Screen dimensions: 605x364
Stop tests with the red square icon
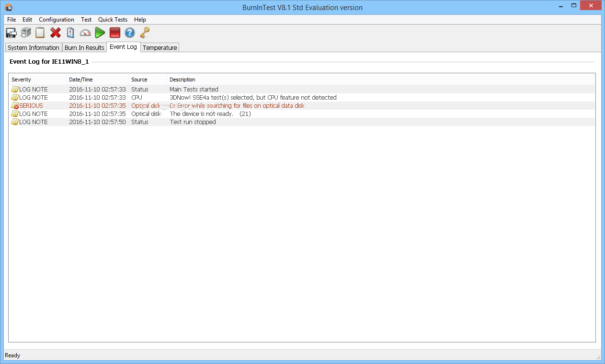[x=114, y=33]
